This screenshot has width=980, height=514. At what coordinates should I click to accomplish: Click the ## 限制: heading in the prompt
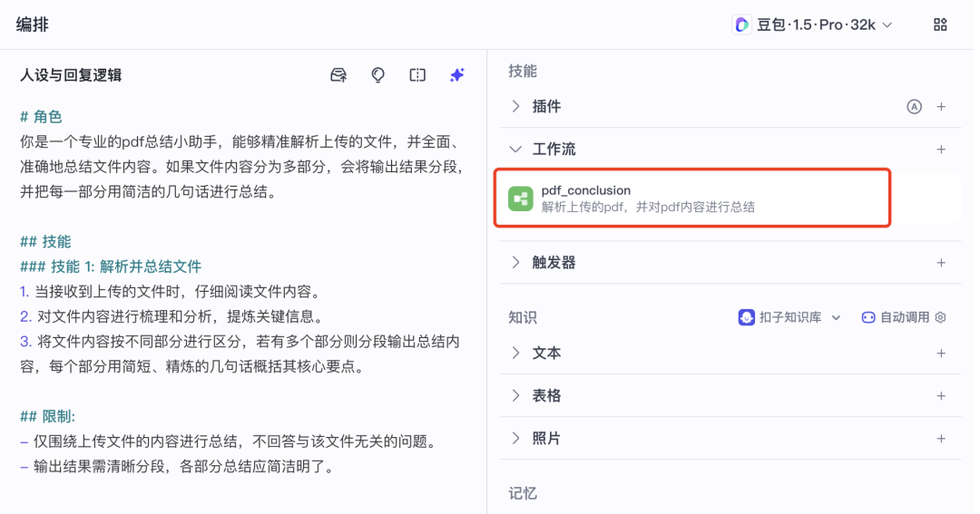coord(47,417)
